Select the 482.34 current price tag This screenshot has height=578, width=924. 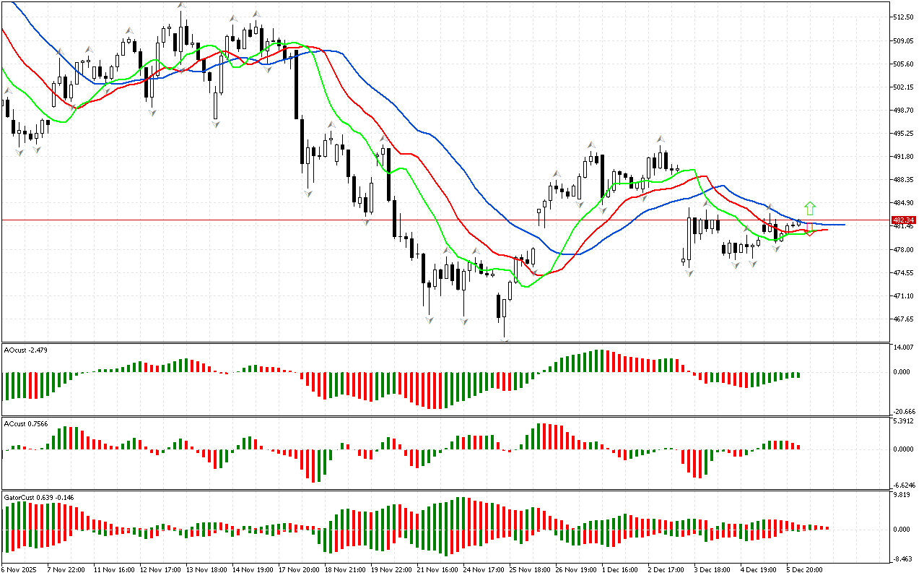pyautogui.click(x=903, y=220)
